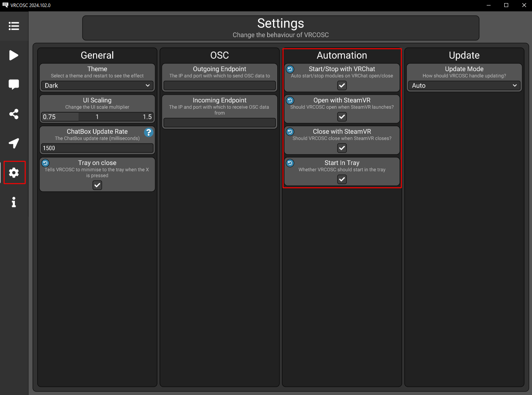Reset the Close with SteamVR setting
532x395 pixels.
click(x=290, y=132)
